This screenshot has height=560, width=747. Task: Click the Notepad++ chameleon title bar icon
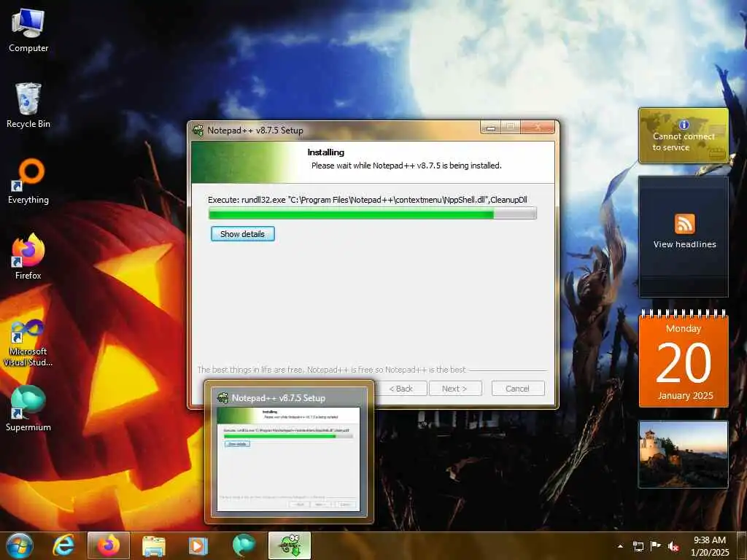[x=198, y=130]
